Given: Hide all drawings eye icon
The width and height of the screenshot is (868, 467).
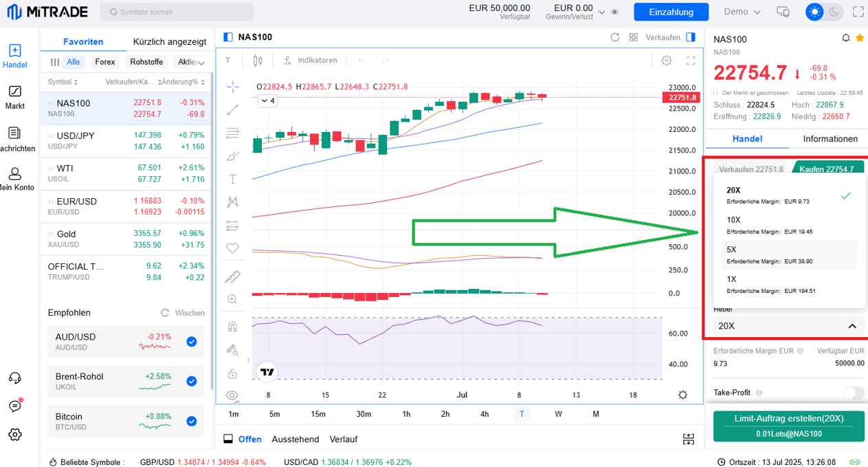Looking at the screenshot, I should pos(233,395).
